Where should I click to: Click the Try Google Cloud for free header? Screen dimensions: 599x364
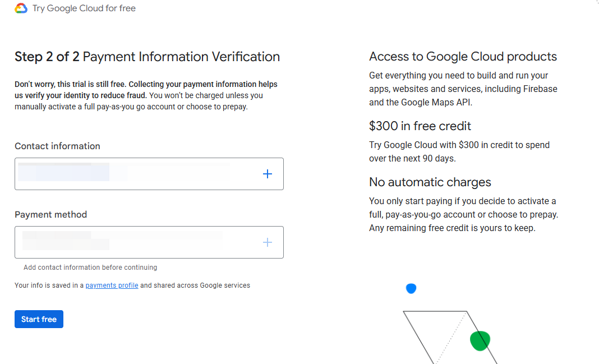click(x=84, y=8)
